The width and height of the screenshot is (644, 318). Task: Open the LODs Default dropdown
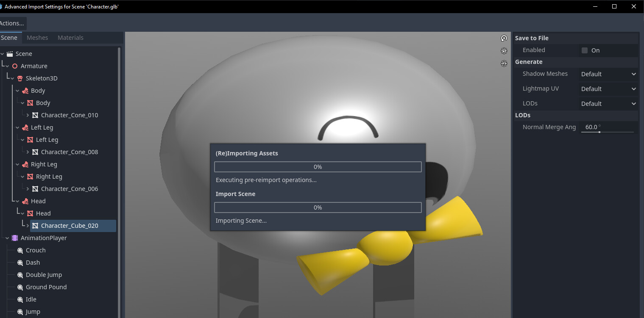coord(608,104)
